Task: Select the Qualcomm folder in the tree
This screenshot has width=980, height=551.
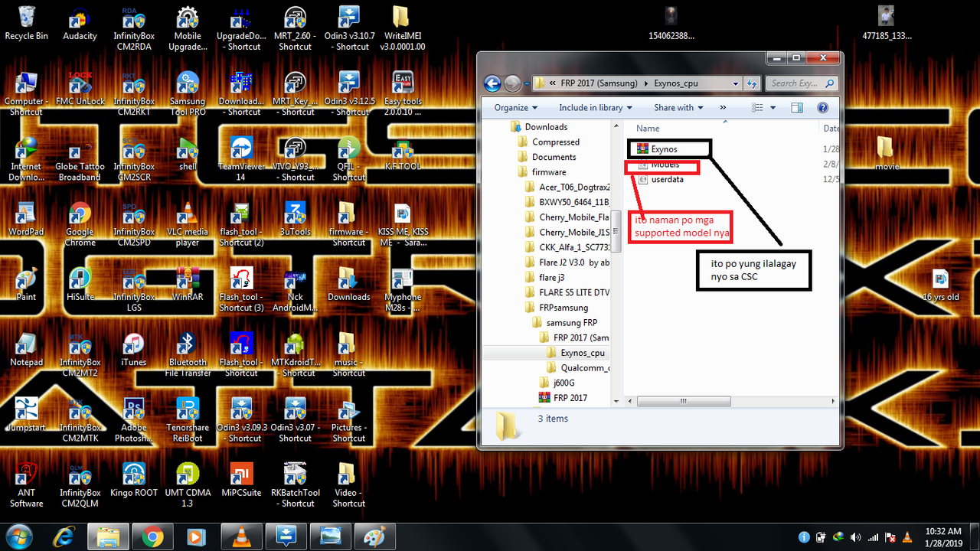Action: pos(577,368)
